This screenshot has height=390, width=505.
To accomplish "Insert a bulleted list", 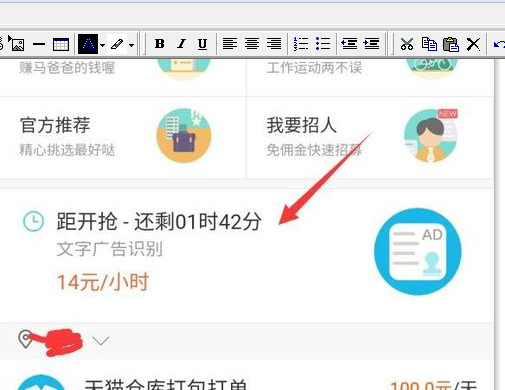I will 323,44.
